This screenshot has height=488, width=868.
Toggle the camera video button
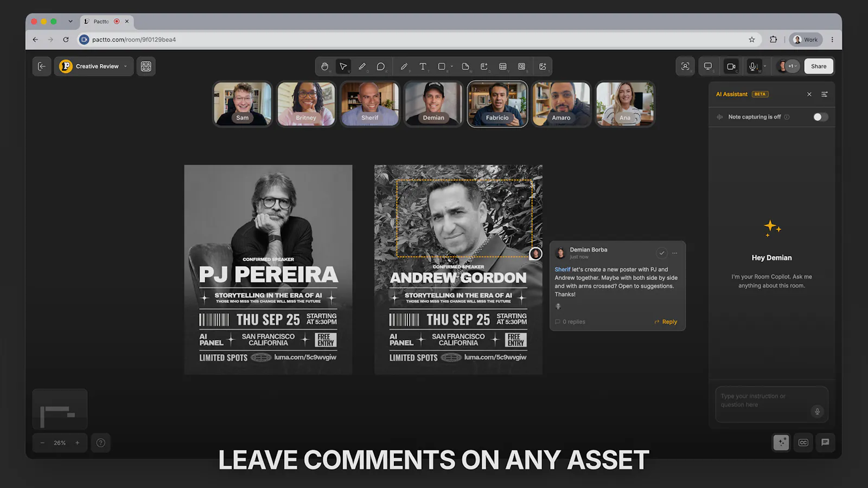pos(731,66)
